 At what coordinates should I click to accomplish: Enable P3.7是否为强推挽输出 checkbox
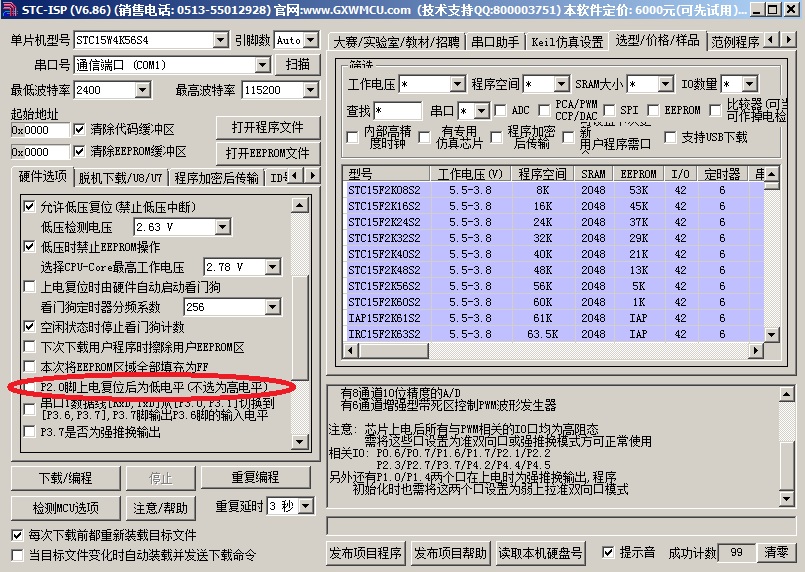[x=29, y=432]
